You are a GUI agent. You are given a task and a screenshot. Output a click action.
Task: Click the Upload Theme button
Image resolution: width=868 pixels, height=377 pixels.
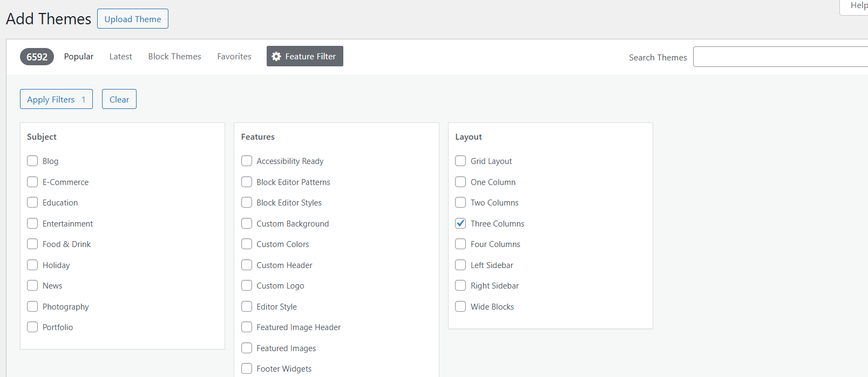pyautogui.click(x=133, y=19)
